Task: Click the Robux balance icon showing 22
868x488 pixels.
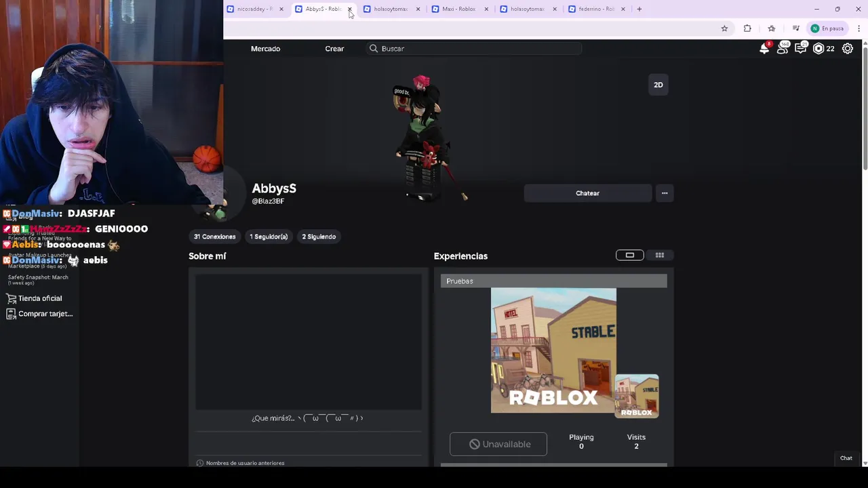Action: pos(818,48)
